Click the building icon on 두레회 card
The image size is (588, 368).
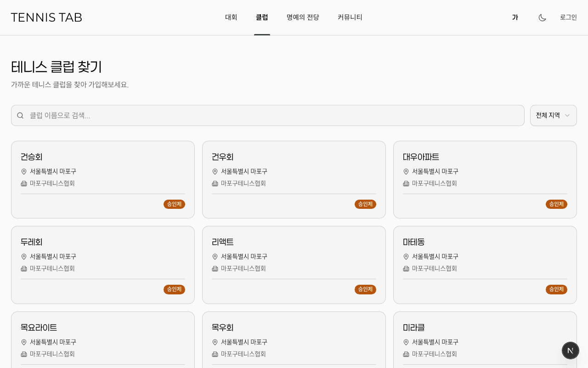pos(23,269)
